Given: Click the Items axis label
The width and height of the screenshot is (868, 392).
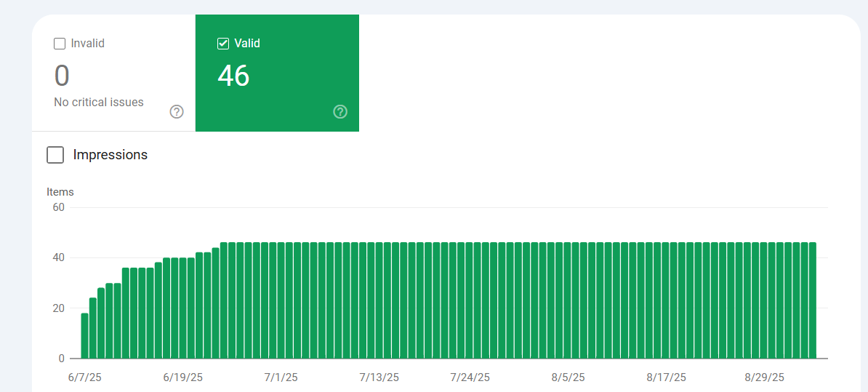Looking at the screenshot, I should click(60, 192).
